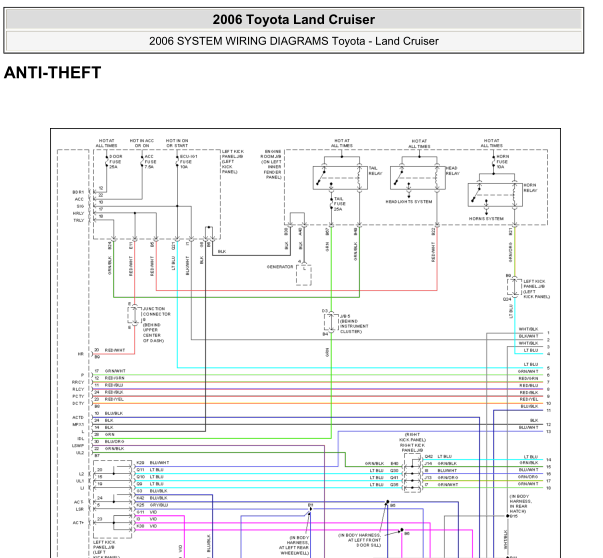The width and height of the screenshot is (603, 558).
Task: Select the RRCY terminal label
Action: [78, 382]
